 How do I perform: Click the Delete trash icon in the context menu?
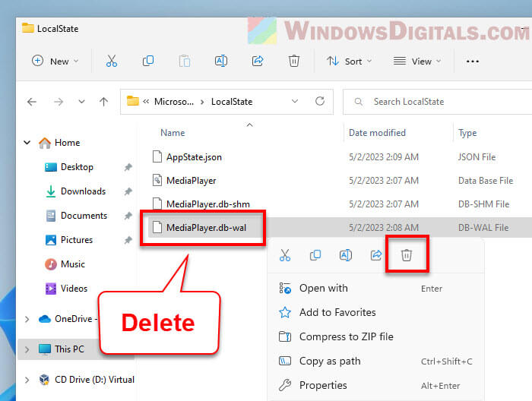(407, 255)
